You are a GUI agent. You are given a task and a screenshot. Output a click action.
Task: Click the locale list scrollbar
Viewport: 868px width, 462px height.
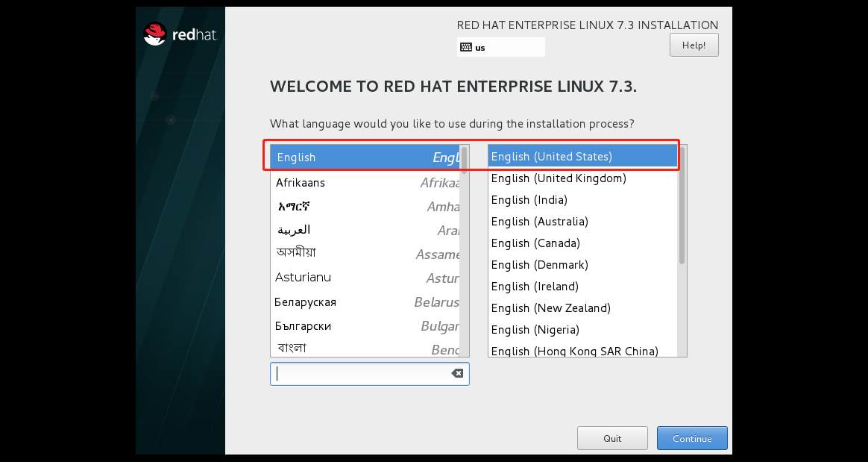[x=682, y=205]
